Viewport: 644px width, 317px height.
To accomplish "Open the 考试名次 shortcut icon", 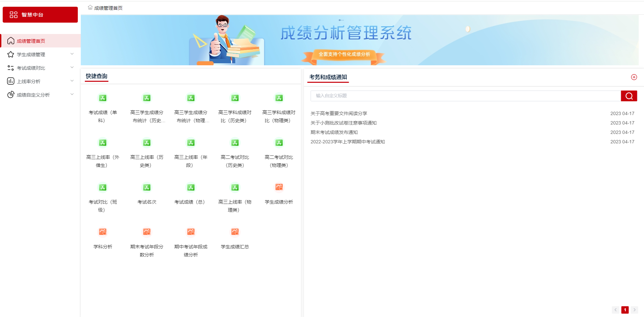I will (x=147, y=188).
